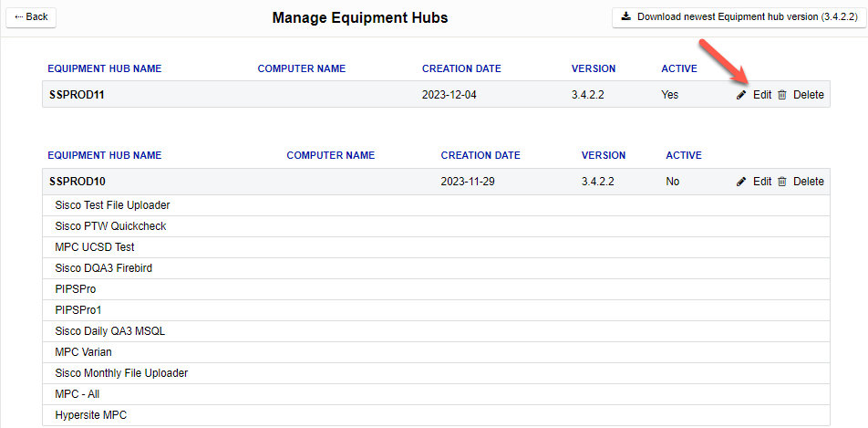Select the MPC - All entry
The height and width of the screenshot is (428, 868).
78,394
